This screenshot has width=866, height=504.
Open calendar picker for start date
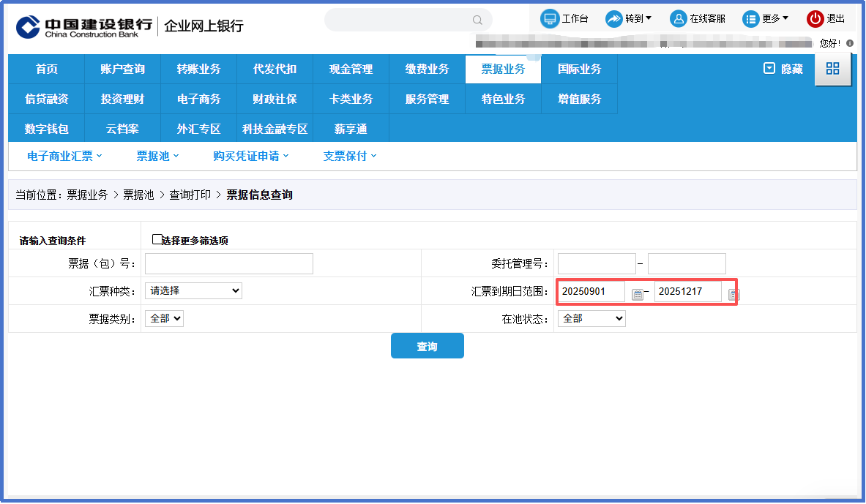[x=638, y=294]
